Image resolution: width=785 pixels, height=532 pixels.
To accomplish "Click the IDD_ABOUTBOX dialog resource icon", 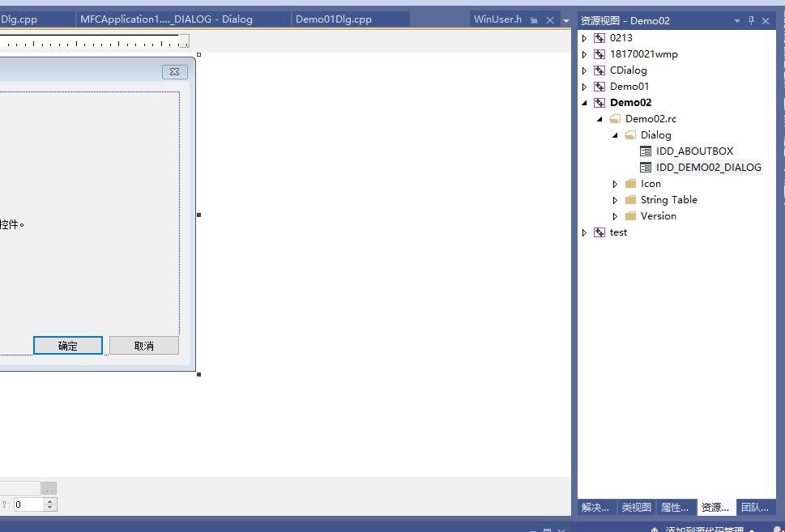I will pyautogui.click(x=646, y=151).
